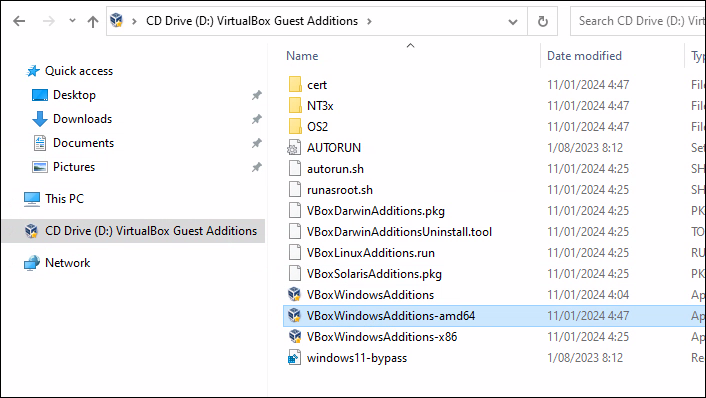Select VBoxWindowsAdditions-x86 file name

click(x=382, y=337)
